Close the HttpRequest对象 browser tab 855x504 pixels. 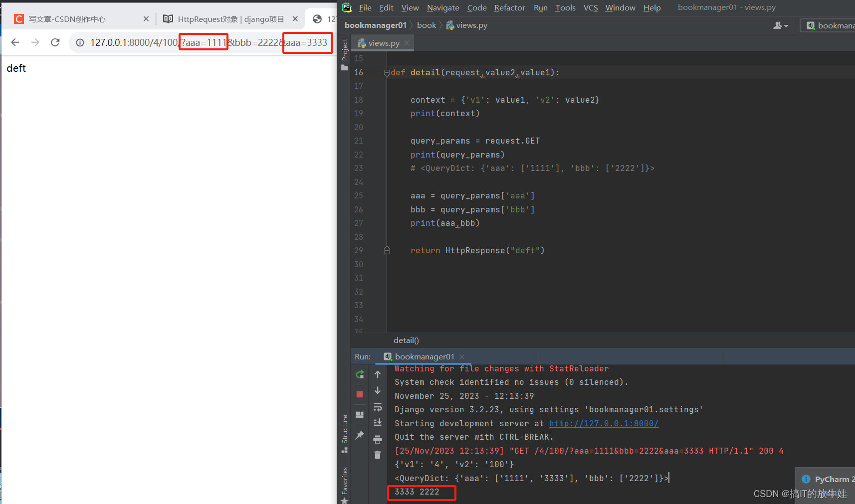[295, 19]
